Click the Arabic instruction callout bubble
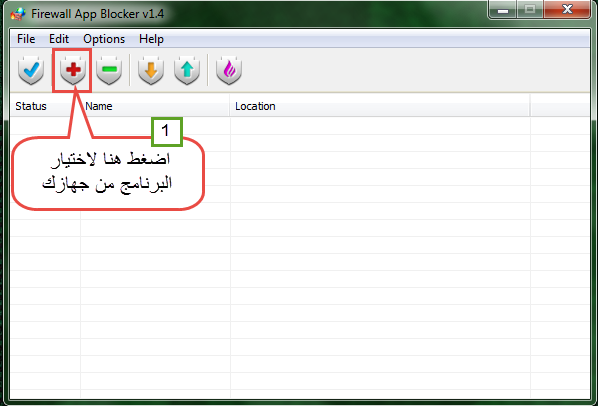This screenshot has height=406, width=598. tap(108, 173)
